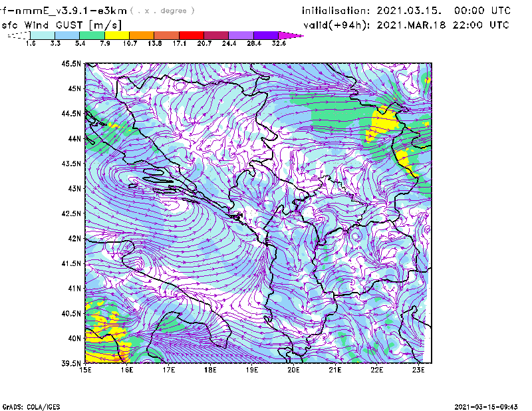Click the 'GrADS: COLA/IGES' credit text
This screenshot has width=532, height=411.
(31, 407)
